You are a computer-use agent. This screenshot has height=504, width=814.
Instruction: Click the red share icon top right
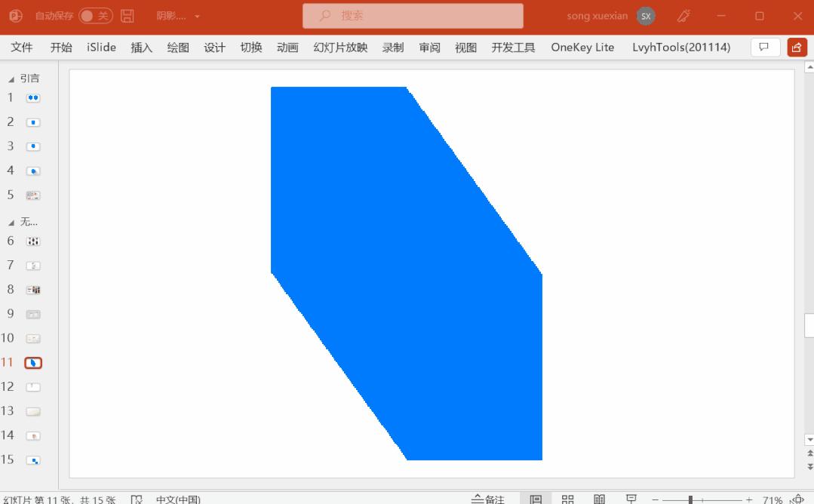pos(796,47)
